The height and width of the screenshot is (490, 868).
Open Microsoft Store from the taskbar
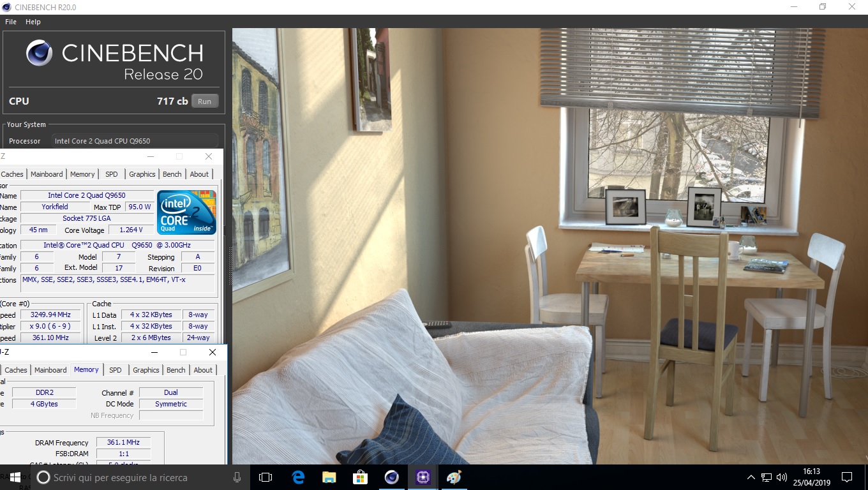360,477
